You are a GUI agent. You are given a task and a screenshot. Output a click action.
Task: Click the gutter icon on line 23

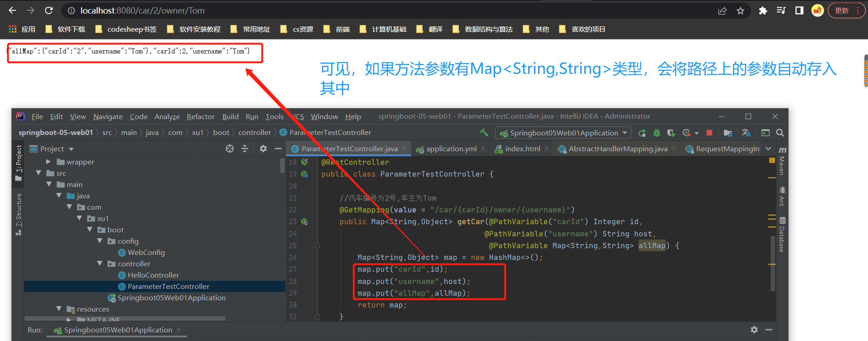[305, 222]
